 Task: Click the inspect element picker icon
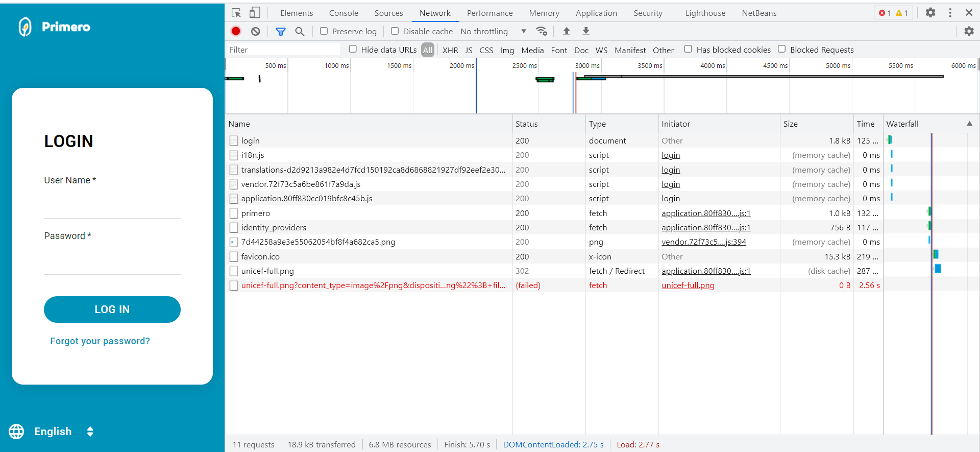[236, 13]
